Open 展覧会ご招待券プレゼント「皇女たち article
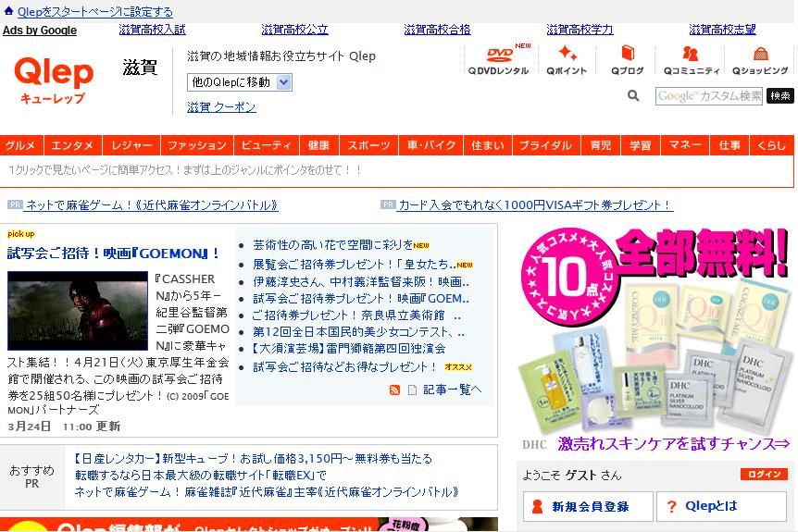The width and height of the screenshot is (798, 532). pyautogui.click(x=355, y=265)
